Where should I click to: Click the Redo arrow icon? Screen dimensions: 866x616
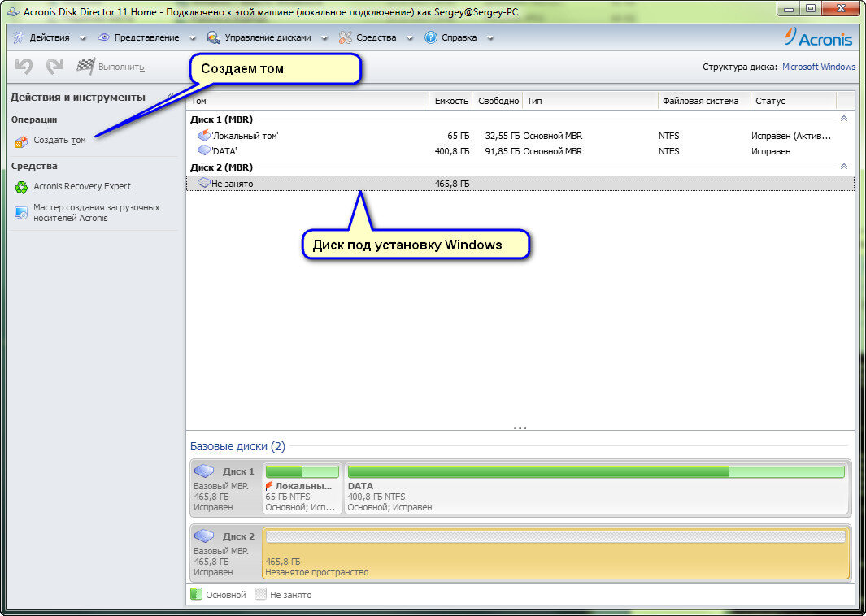[54, 67]
